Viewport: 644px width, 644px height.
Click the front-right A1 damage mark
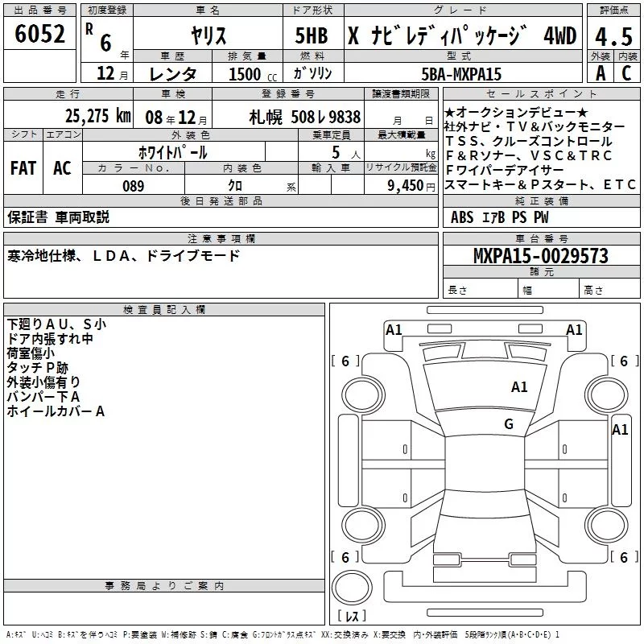click(574, 330)
